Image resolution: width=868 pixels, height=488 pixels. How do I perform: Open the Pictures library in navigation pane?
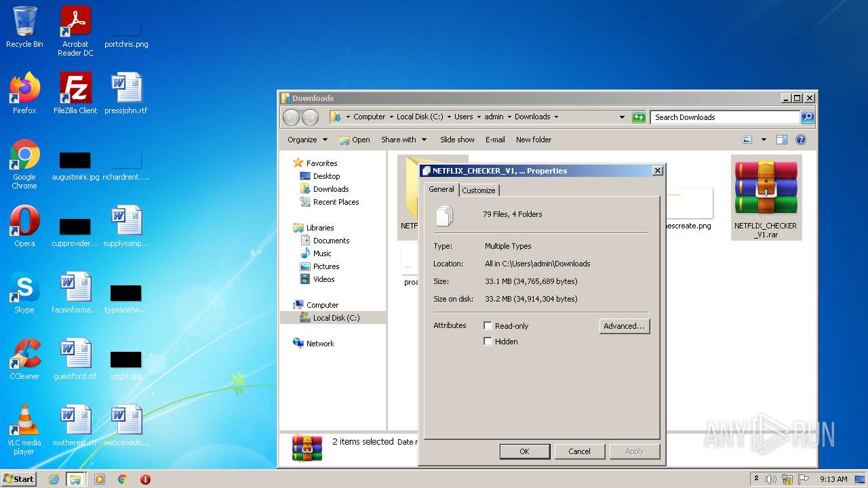[x=319, y=266]
